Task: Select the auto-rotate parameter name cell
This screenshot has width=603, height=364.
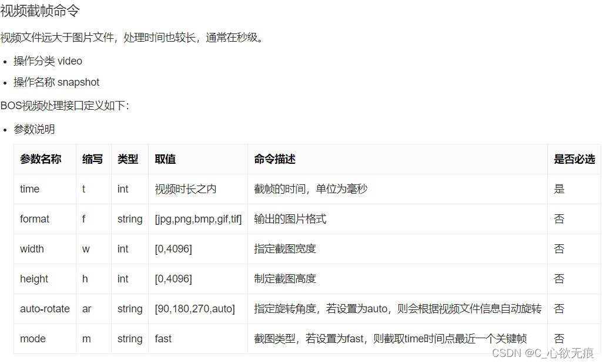Action: coord(45,309)
